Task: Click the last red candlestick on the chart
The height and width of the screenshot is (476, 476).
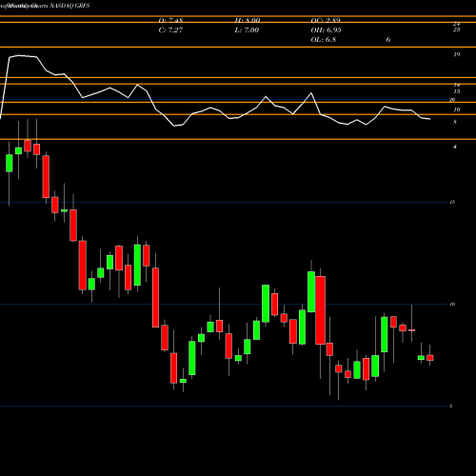Action: click(430, 358)
